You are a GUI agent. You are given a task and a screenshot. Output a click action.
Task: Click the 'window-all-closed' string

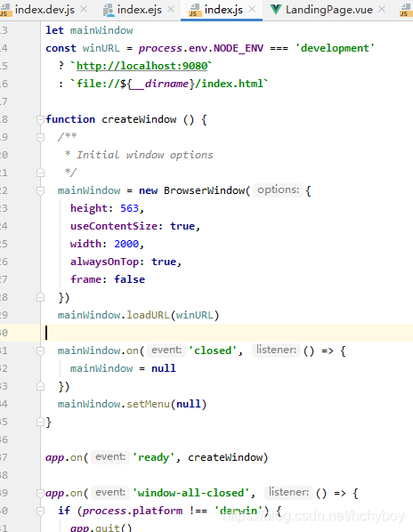click(x=190, y=493)
